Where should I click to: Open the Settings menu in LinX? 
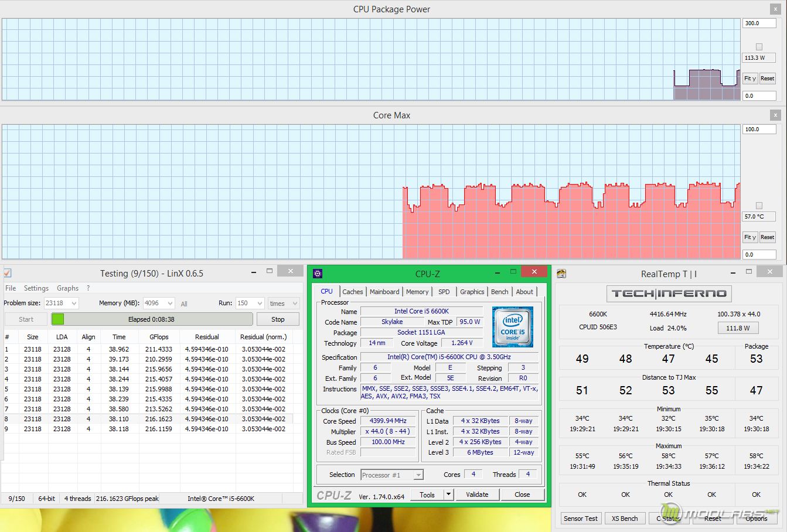point(36,288)
